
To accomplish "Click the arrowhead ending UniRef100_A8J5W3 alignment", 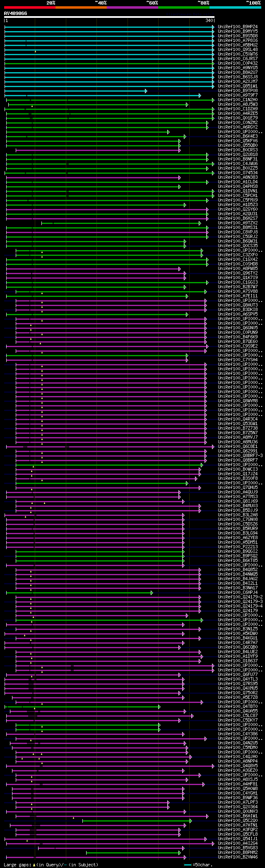I will pos(187,104).
